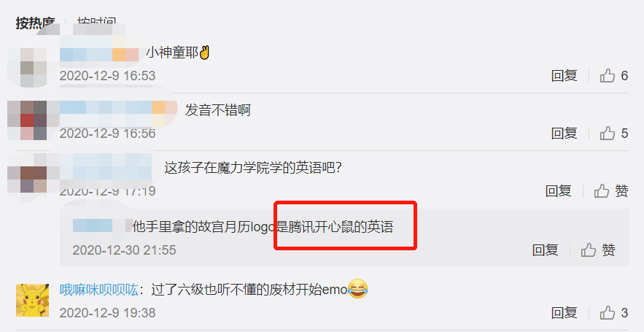The image size is (644, 332).
Task: Sort comments by 按热度 tab
Action: 35,23
